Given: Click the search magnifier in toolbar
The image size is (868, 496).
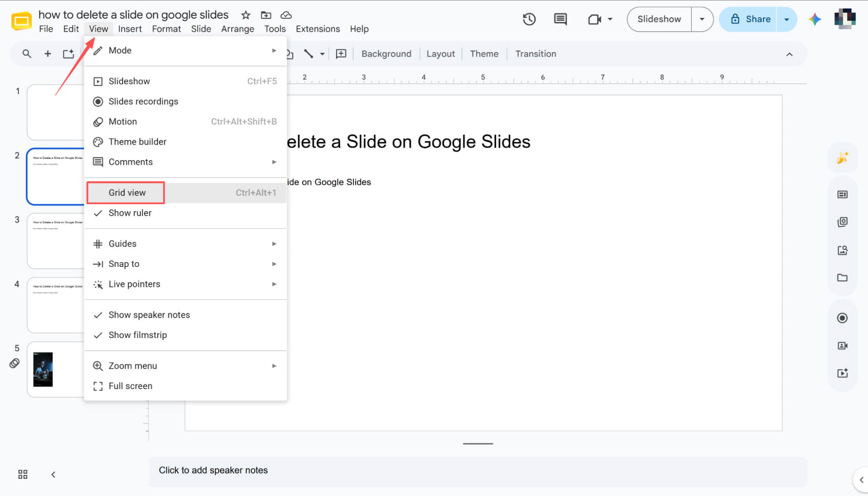Looking at the screenshot, I should coord(26,54).
